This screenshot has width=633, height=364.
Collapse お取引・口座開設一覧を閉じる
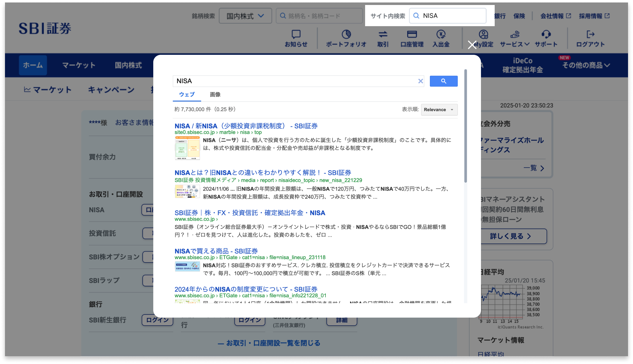click(x=269, y=343)
